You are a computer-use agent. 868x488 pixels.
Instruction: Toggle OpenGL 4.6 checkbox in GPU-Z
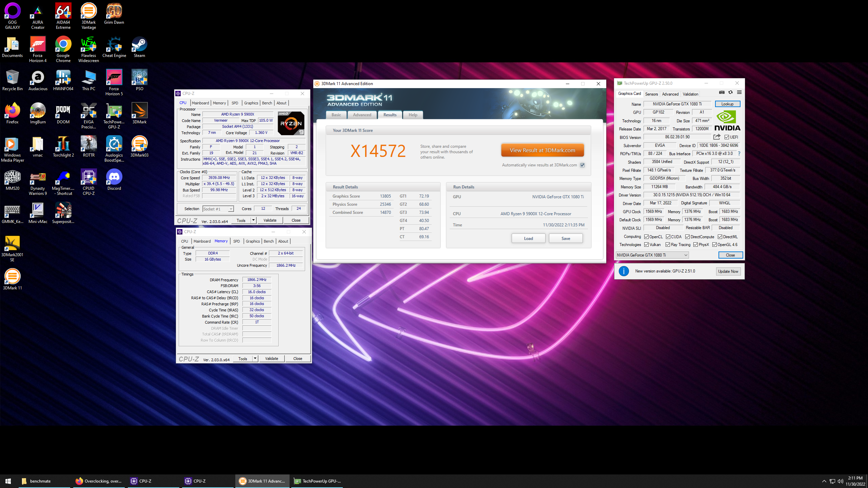click(x=714, y=245)
